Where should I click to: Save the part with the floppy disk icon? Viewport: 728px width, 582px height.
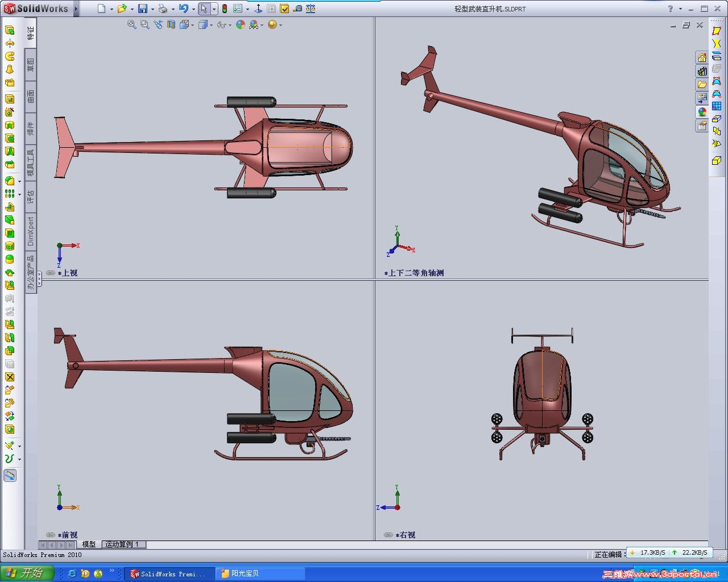click(x=143, y=9)
